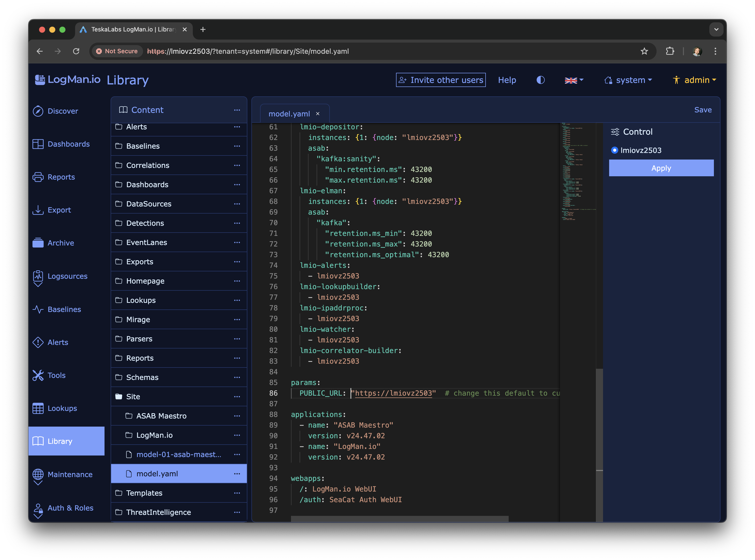
Task: Bookmark page with the star icon
Action: click(x=644, y=51)
